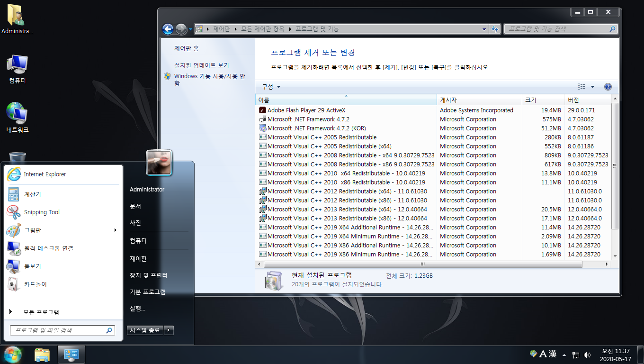
Task: Click the volume speaker tray icon
Action: pyautogui.click(x=588, y=355)
